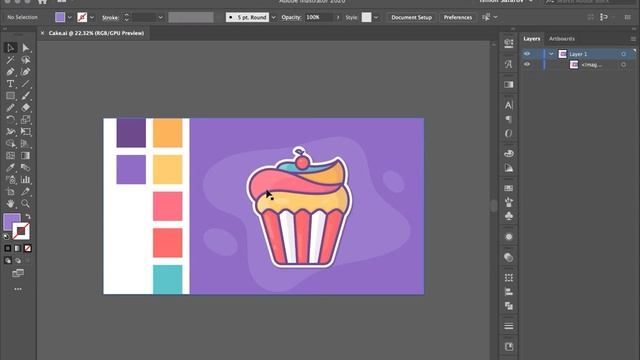Select the Lasso tool
This screenshot has height=360, width=640.
click(x=26, y=60)
